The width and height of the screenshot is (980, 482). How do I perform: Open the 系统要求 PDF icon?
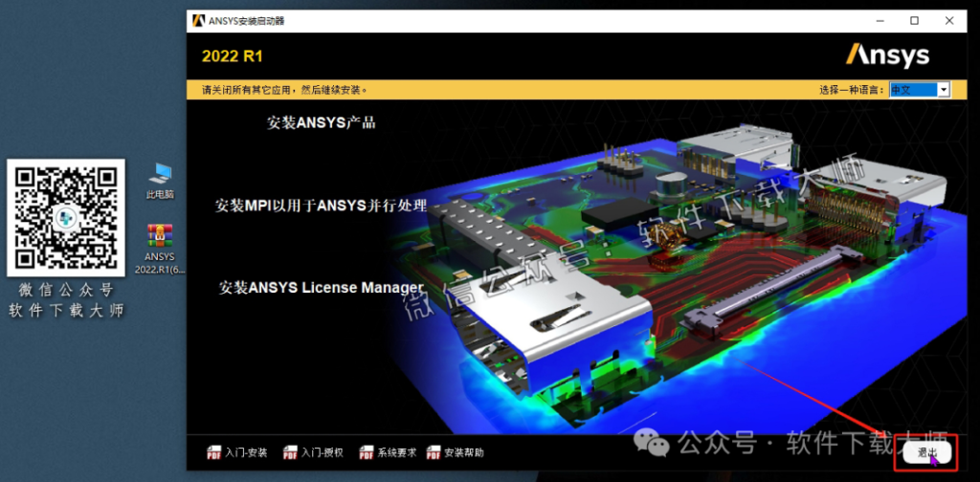367,452
